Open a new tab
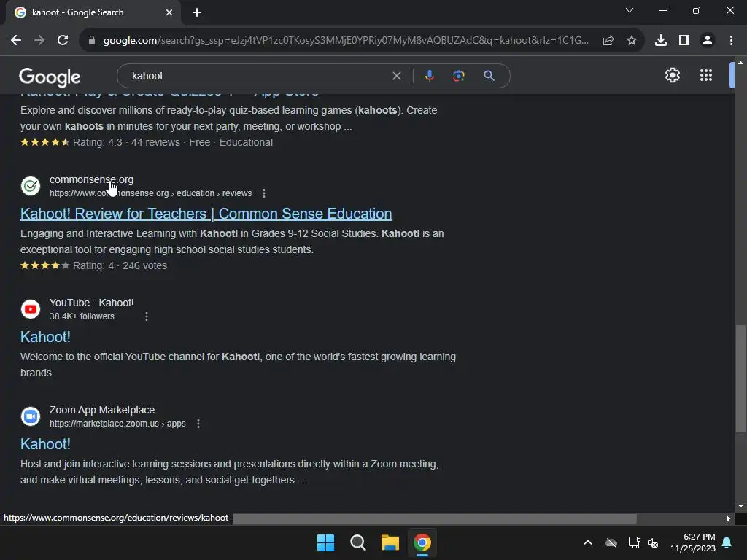Viewport: 747px width, 560px height. point(197,12)
